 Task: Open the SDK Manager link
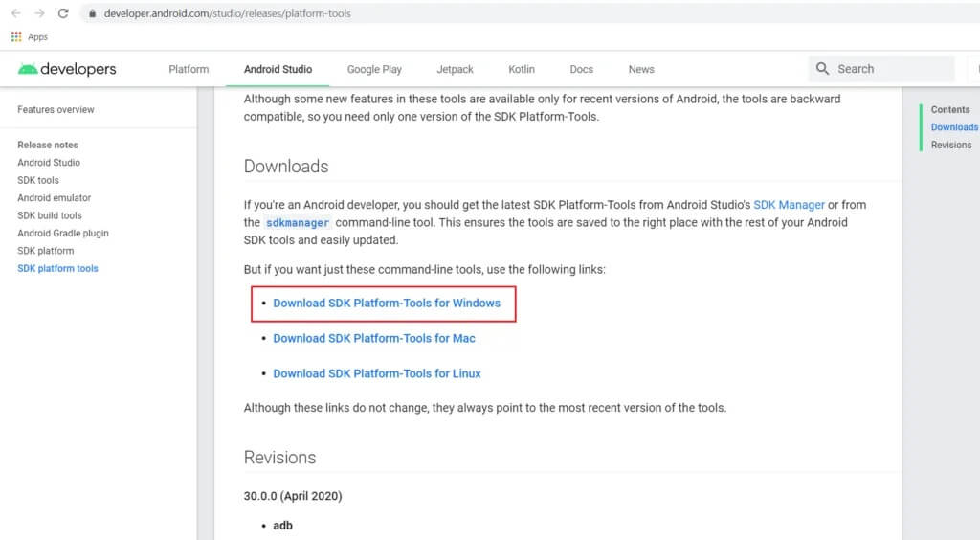(x=789, y=205)
